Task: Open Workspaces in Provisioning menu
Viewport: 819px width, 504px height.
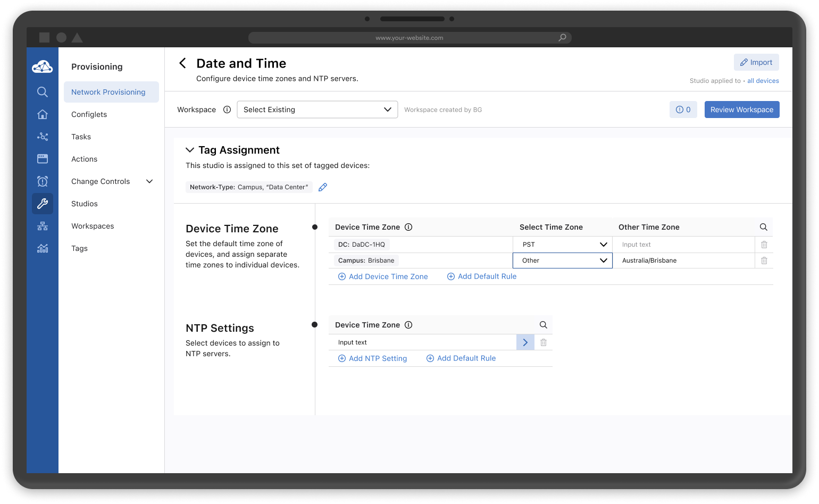Action: pyautogui.click(x=93, y=226)
